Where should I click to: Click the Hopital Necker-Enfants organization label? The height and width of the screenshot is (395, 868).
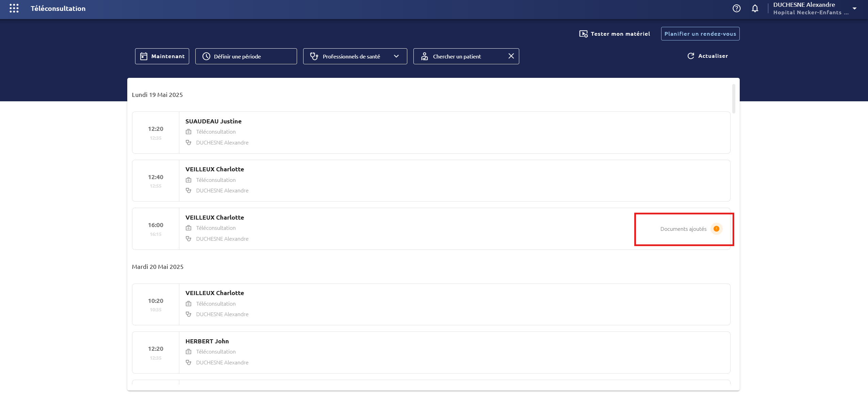[x=810, y=13]
